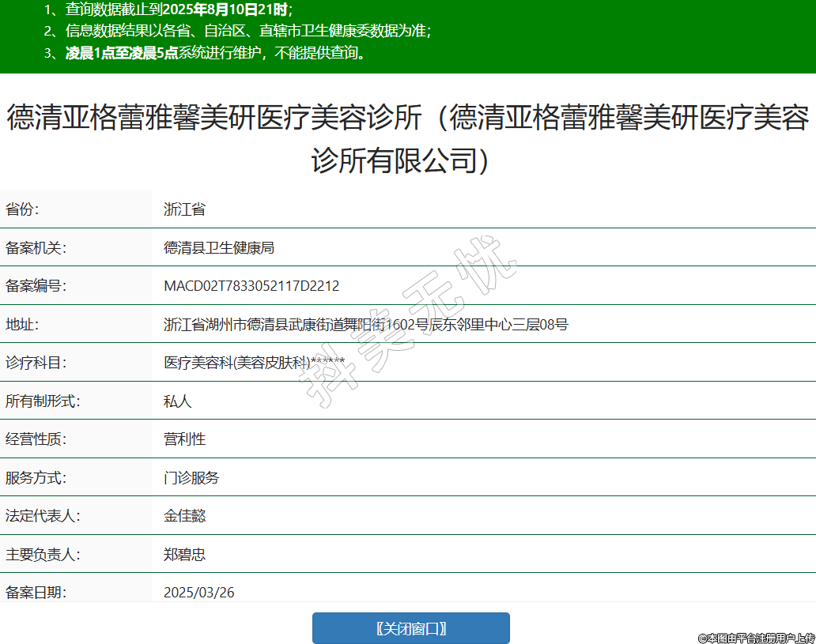Select the 省份 field label
Screen dimensions: 816x644
coord(23,209)
